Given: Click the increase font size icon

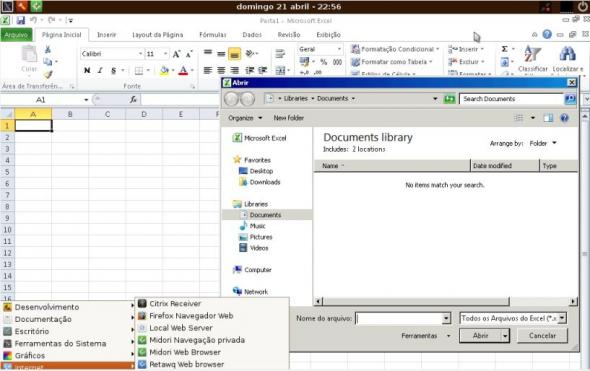Looking at the screenshot, I should (176, 54).
